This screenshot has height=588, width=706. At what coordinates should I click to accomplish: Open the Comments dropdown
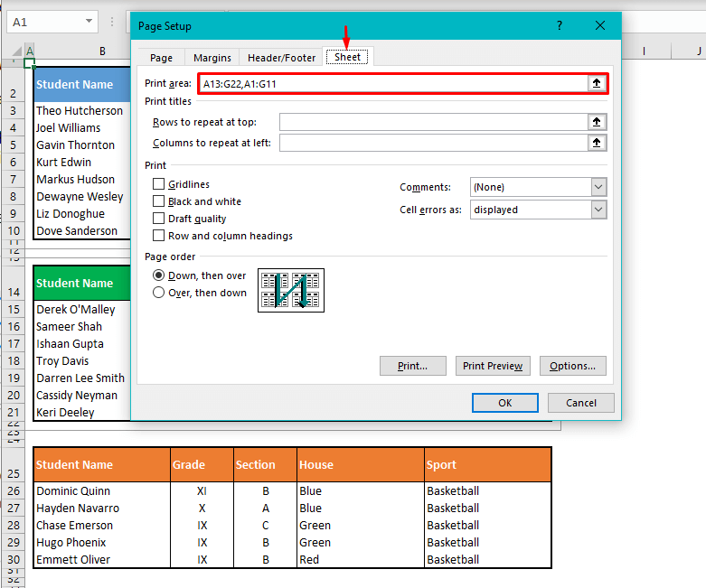pyautogui.click(x=598, y=187)
